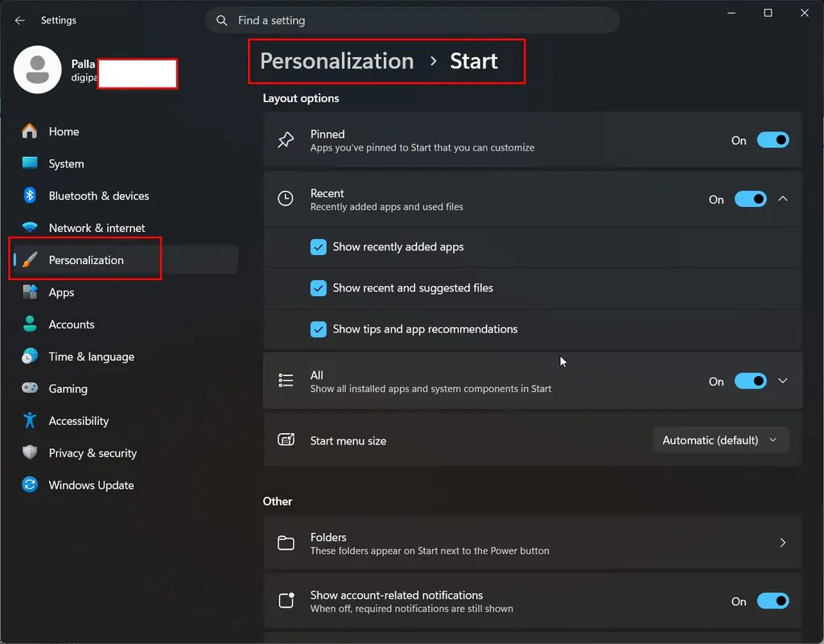Click the Home house icon
Image resolution: width=824 pixels, height=644 pixels.
30,131
